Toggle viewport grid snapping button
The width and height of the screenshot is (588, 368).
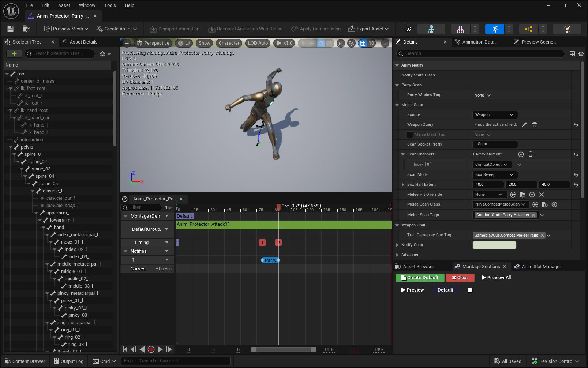point(363,43)
